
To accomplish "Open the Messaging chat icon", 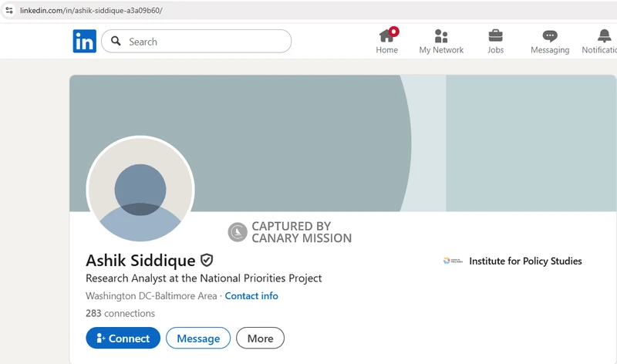I will point(550,35).
